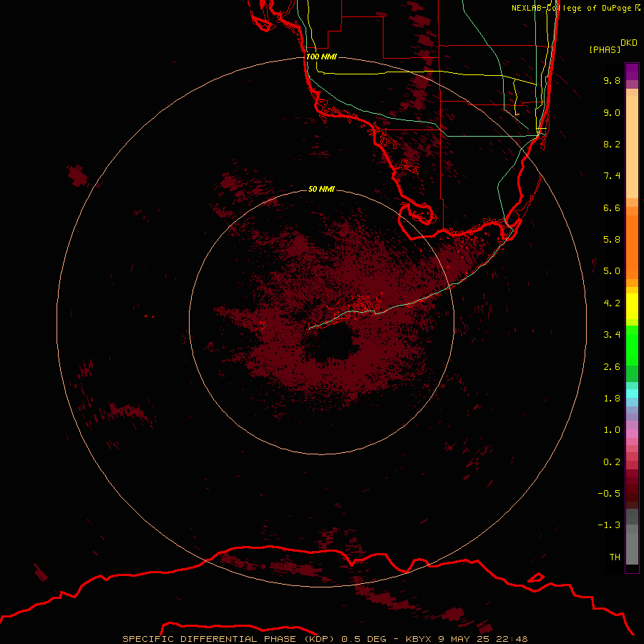Click the 9.0 scale value
Image resolution: width=644 pixels, height=644 pixels.
[612, 112]
